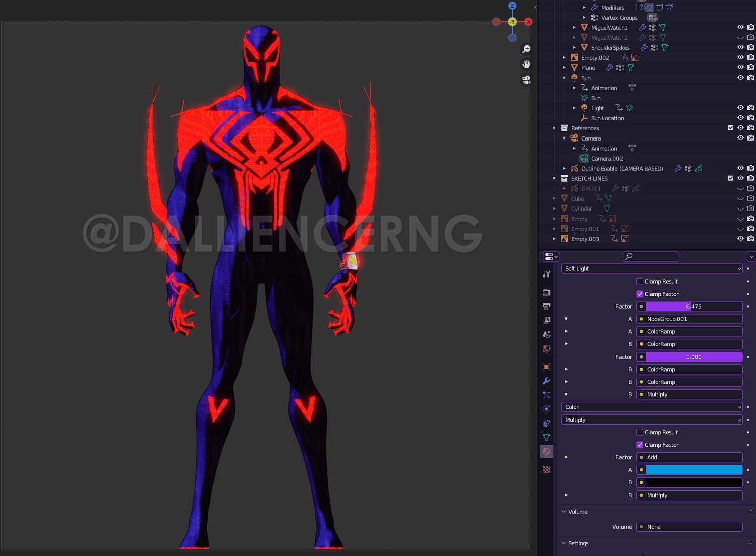This screenshot has height=556, width=756.
Task: Open the Object properties tab
Action: 546,367
